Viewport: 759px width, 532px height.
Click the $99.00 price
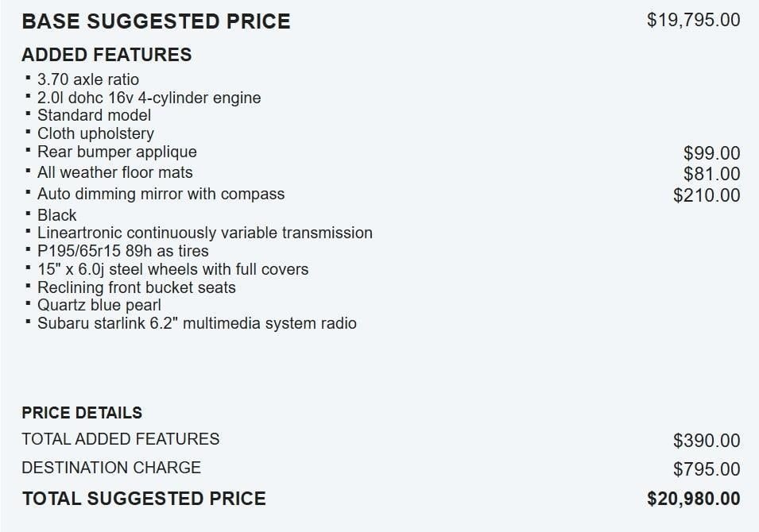click(x=711, y=153)
